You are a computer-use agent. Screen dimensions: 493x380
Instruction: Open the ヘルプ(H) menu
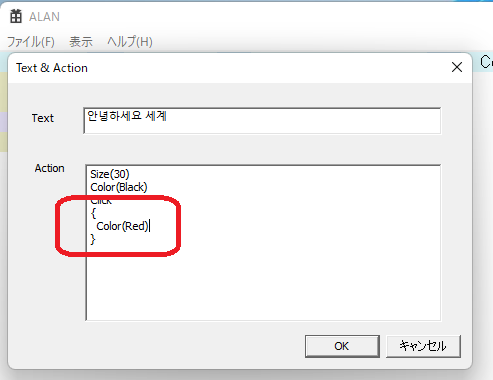[130, 42]
